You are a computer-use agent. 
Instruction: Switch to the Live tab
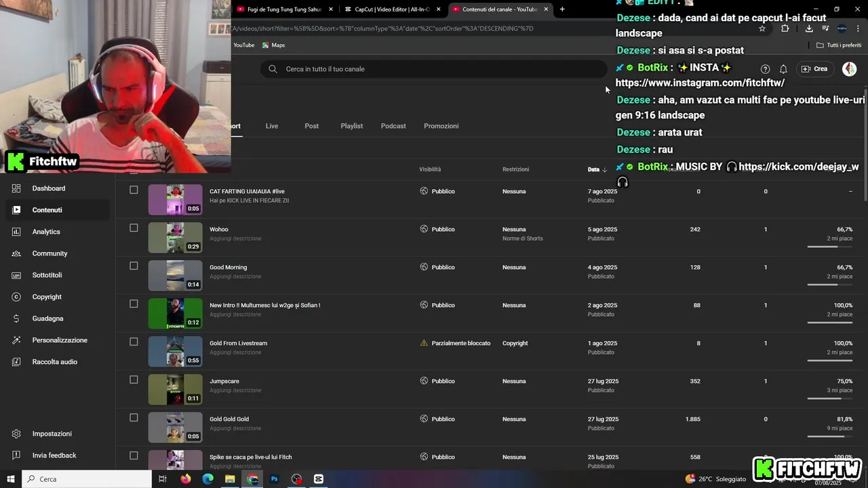coord(272,126)
